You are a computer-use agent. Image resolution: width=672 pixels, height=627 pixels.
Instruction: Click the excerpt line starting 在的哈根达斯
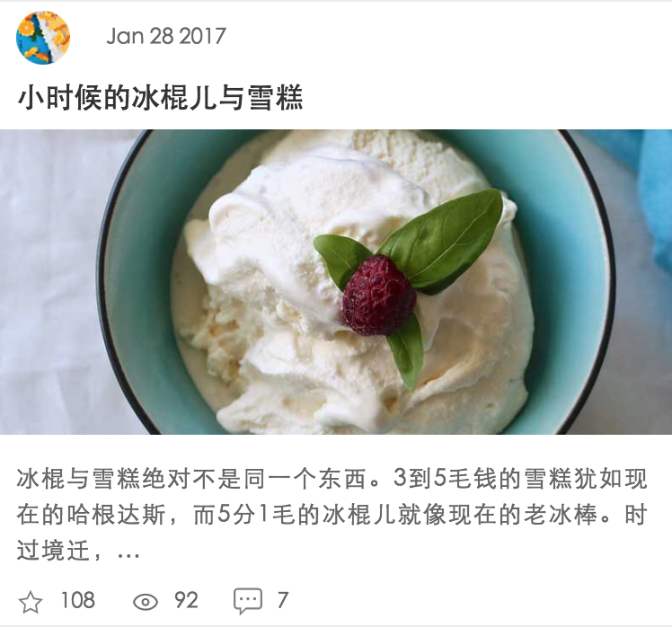[332, 515]
